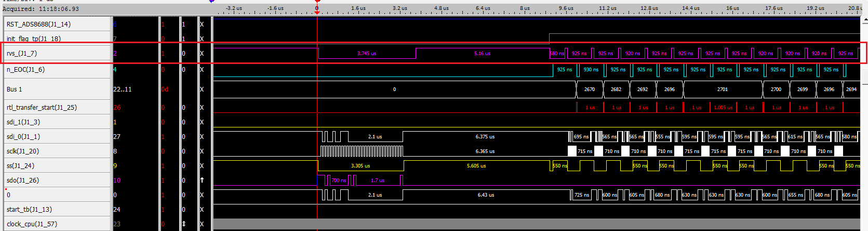Screen dimensions: 868x231
Task: Click the 930 ns pulse on n_EOC
Action: [591, 69]
